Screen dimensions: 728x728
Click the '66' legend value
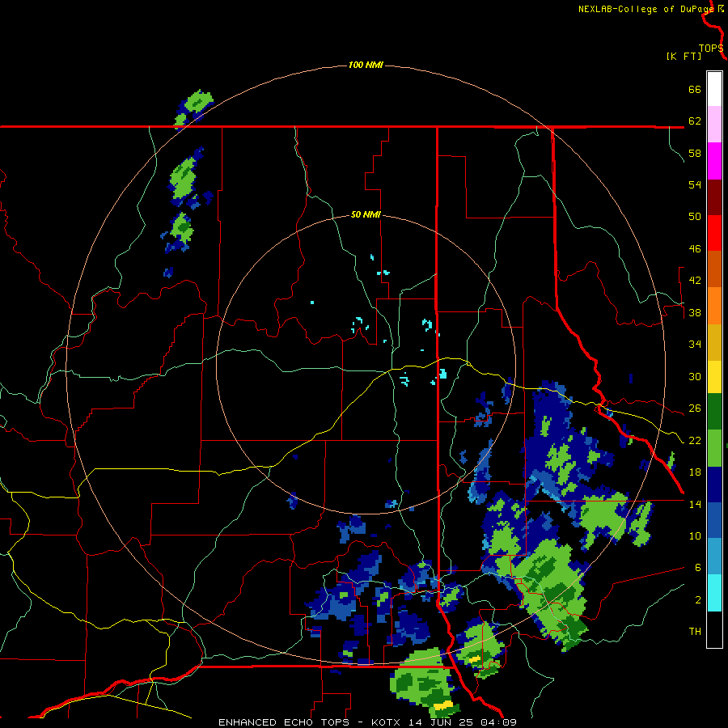pyautogui.click(x=695, y=89)
